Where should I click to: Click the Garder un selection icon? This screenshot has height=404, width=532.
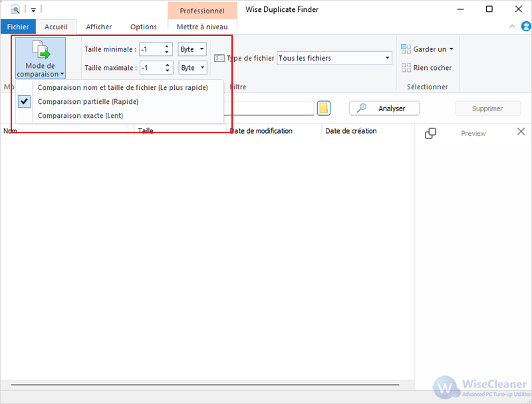tap(406, 49)
